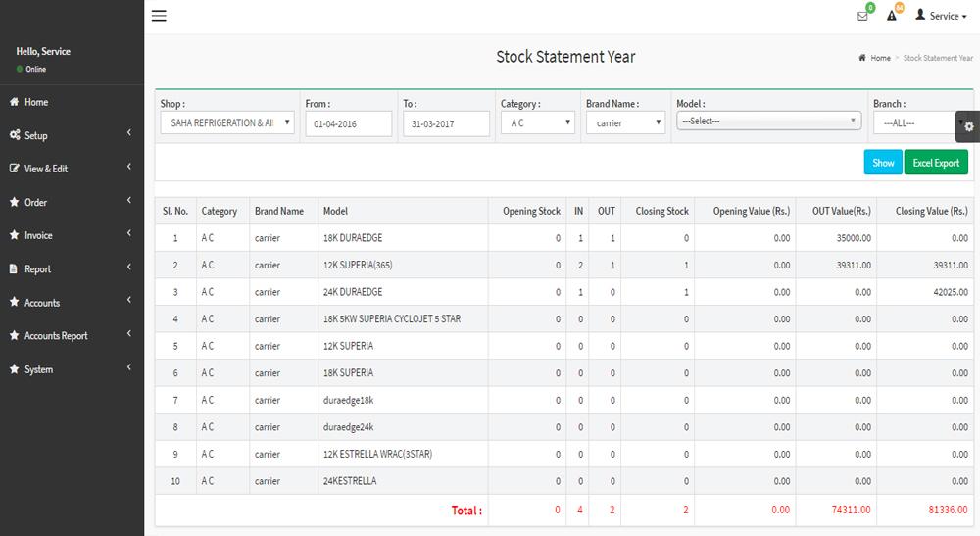Toggle the hamburger sidebar menu
This screenshot has width=980, height=536.
coord(159,16)
